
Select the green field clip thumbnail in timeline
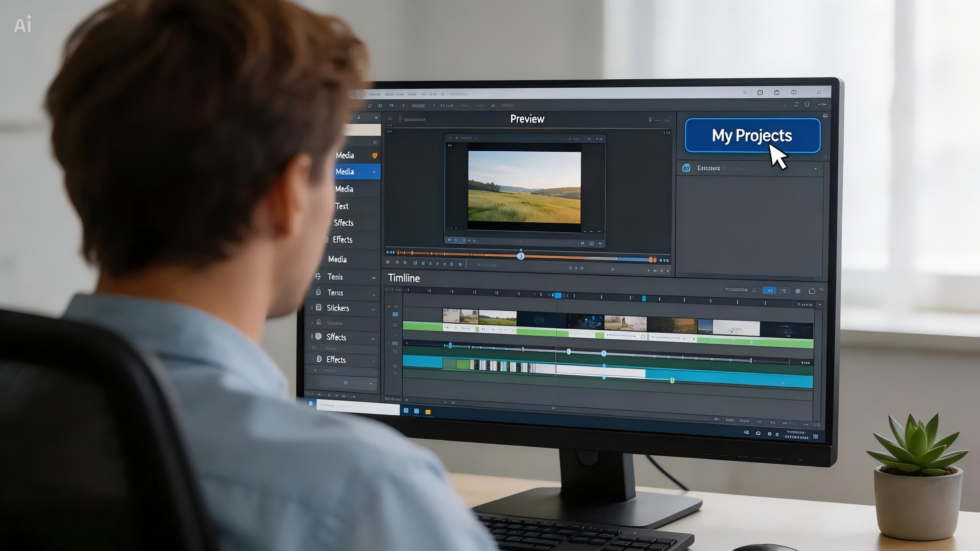click(498, 318)
